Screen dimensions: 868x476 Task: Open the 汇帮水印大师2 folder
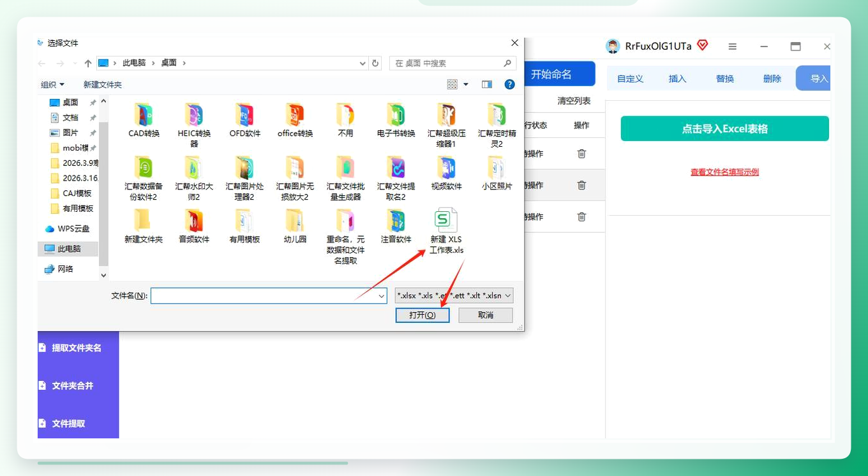click(x=194, y=179)
